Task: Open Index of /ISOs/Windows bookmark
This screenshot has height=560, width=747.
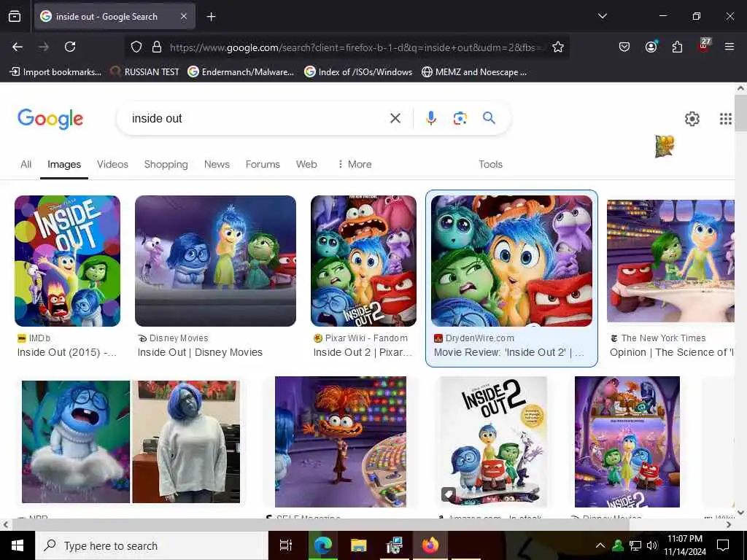Action: 358,72
